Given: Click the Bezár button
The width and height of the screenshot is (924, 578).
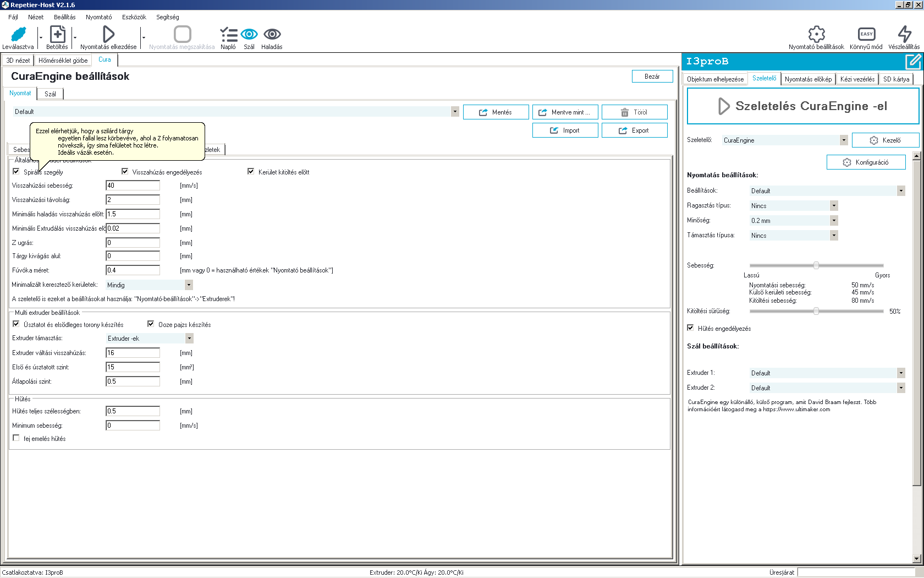Looking at the screenshot, I should click(x=652, y=77).
